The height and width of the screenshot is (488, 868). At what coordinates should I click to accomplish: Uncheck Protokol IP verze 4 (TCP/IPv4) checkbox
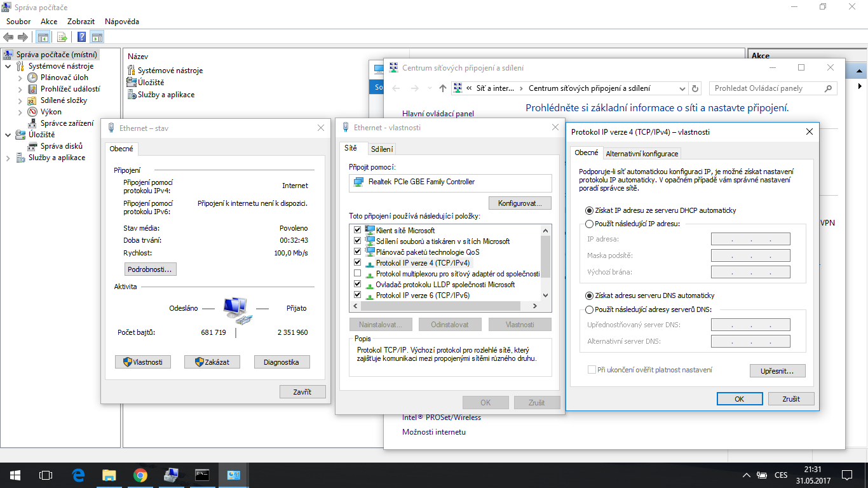tap(357, 262)
